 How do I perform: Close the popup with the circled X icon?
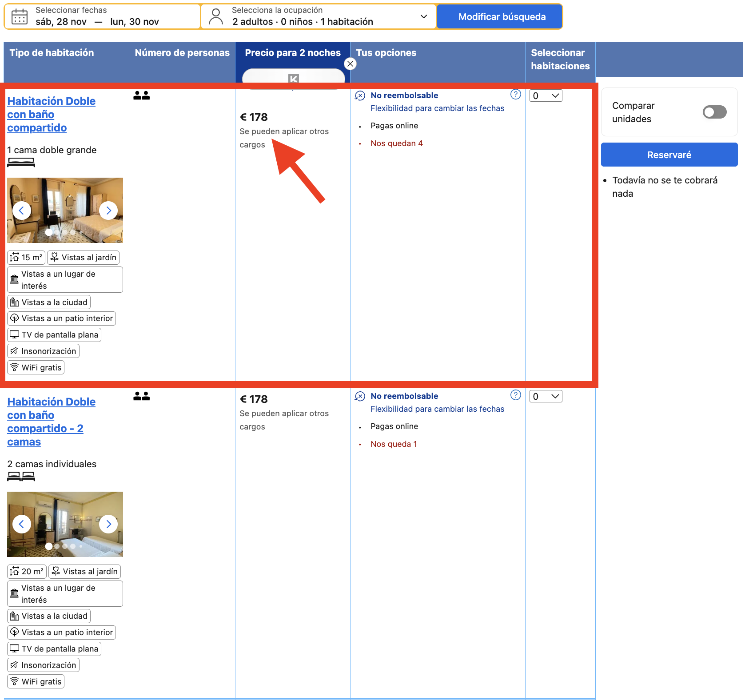click(x=350, y=64)
